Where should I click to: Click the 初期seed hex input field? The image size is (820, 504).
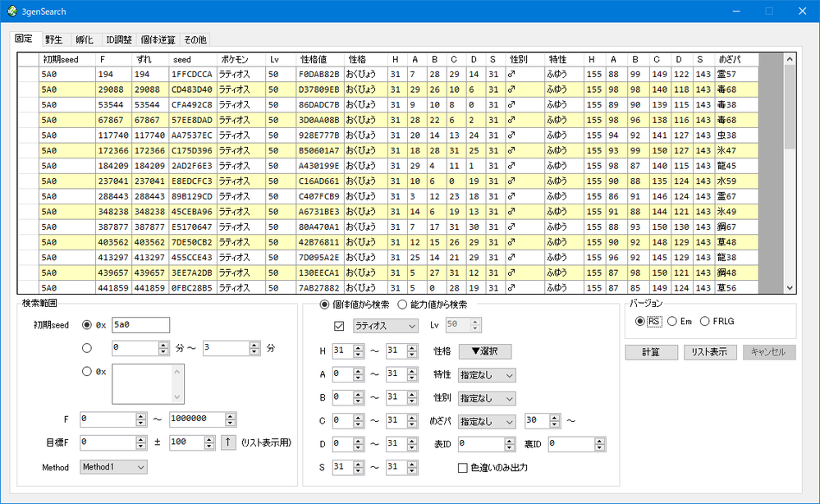[140, 325]
